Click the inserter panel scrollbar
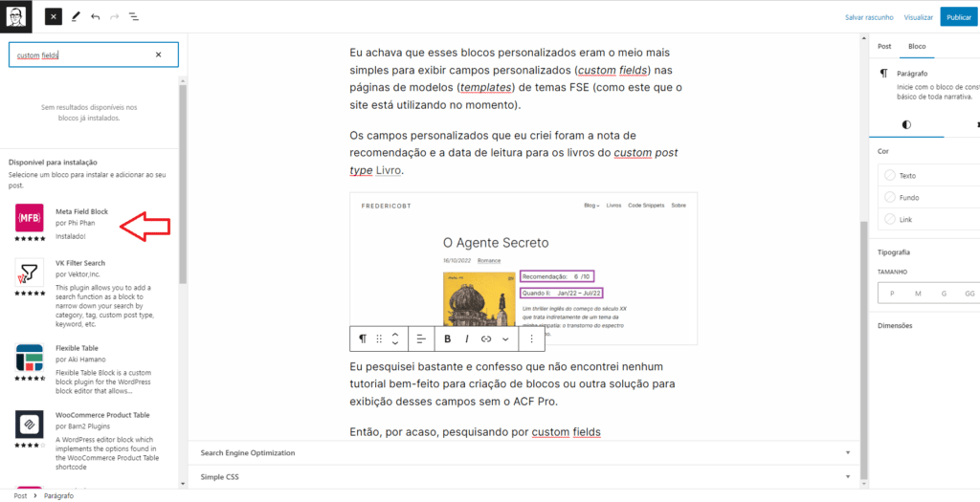This screenshot has height=502, width=980. click(x=183, y=185)
